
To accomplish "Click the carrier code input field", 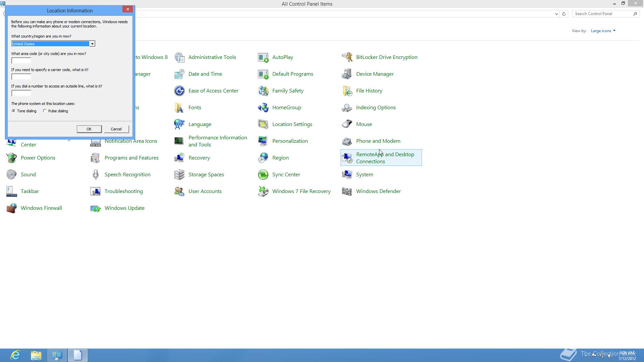I will tap(21, 77).
